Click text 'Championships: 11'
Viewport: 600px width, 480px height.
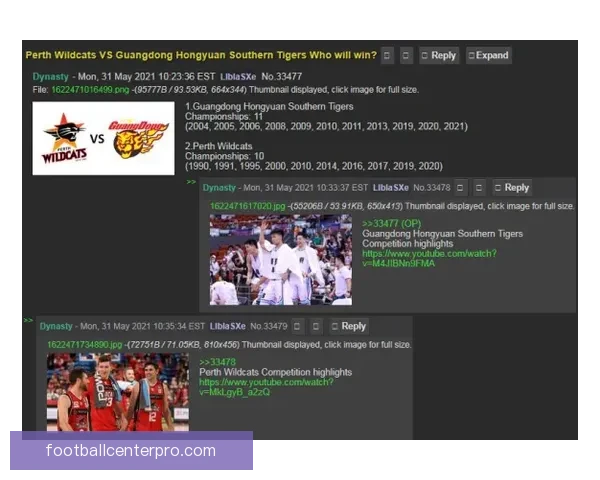coord(224,116)
